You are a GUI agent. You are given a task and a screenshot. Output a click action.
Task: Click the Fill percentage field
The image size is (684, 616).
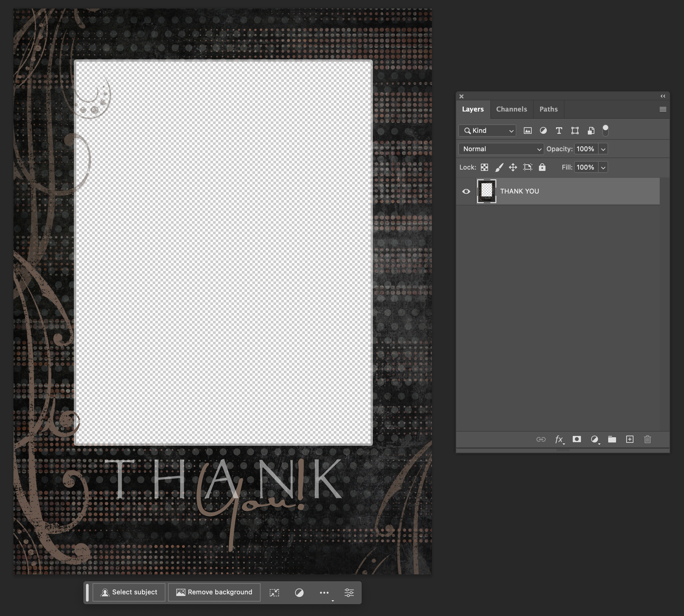tap(586, 167)
